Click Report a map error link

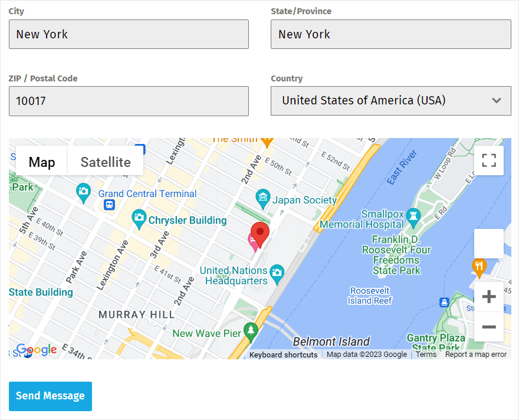475,355
